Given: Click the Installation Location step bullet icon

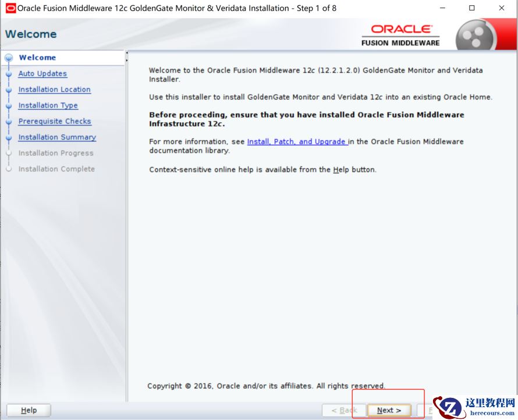Looking at the screenshot, I should (9, 90).
